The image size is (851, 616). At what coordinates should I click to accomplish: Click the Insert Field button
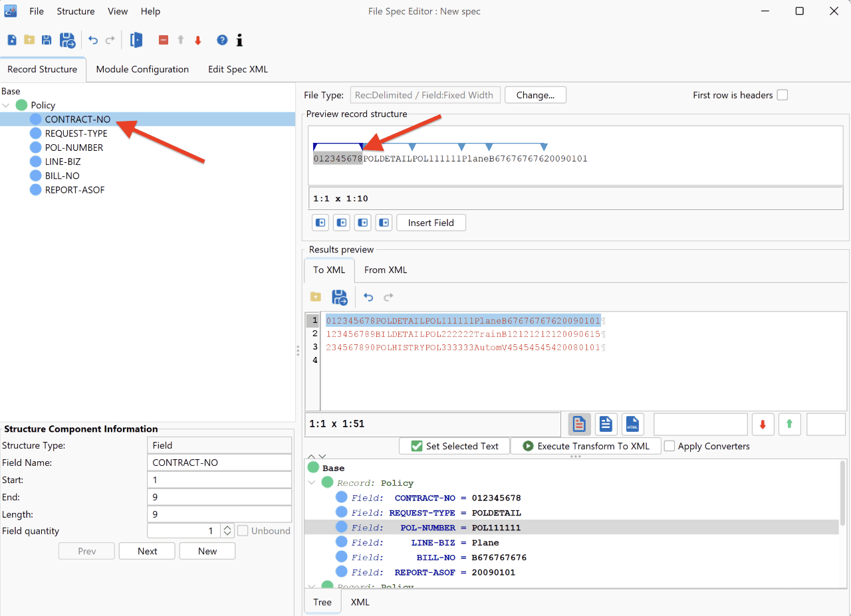(x=431, y=223)
